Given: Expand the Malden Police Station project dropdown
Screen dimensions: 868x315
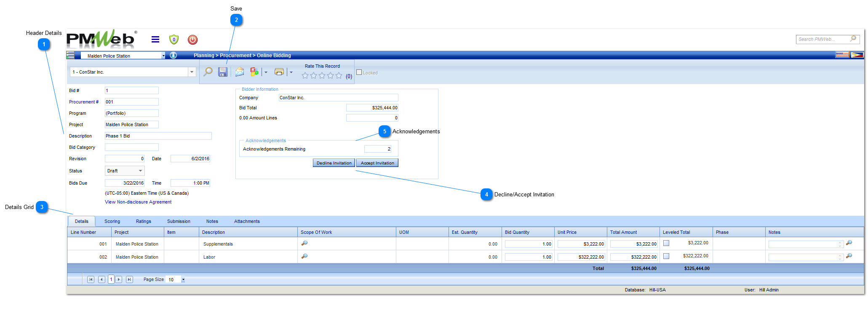Looking at the screenshot, I should pyautogui.click(x=163, y=56).
